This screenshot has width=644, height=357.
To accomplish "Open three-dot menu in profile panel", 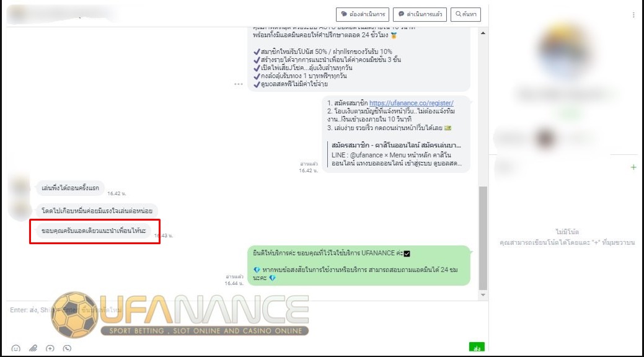I will click(x=633, y=14).
